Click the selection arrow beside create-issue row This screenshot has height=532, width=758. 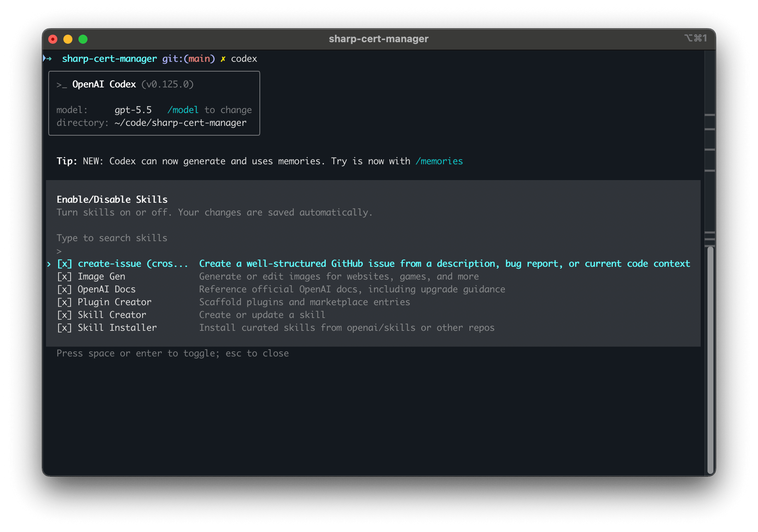(x=49, y=264)
